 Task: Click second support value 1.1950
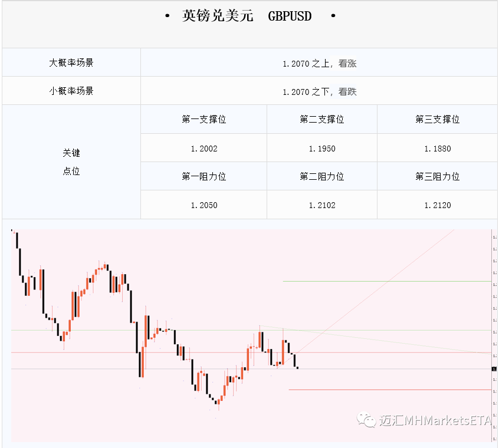322,148
